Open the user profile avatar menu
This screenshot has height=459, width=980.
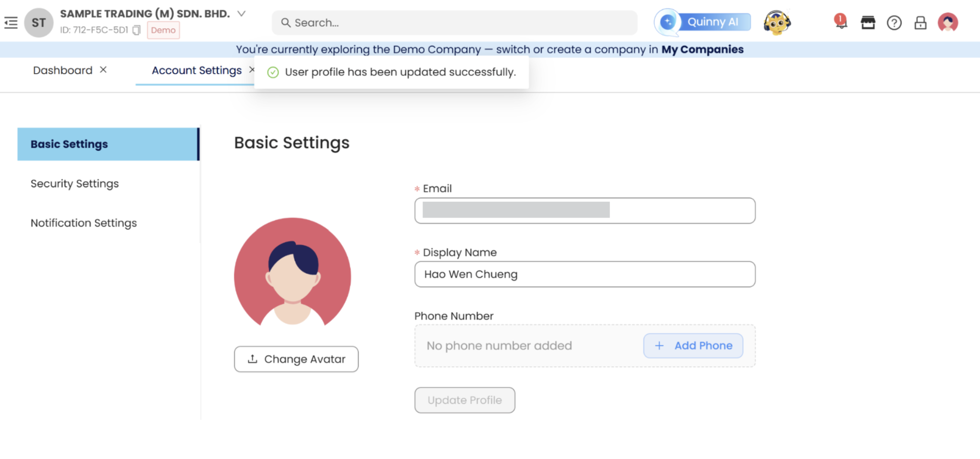947,22
